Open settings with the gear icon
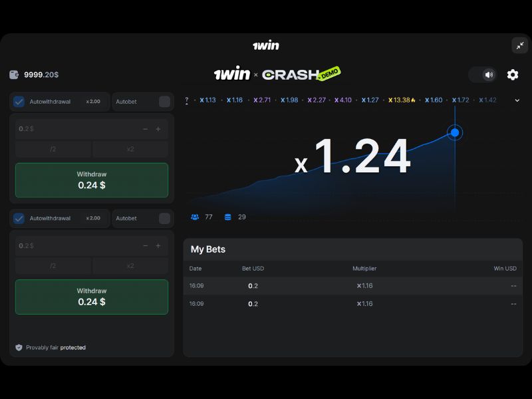Screen dimensions: 532x399 tap(512, 74)
